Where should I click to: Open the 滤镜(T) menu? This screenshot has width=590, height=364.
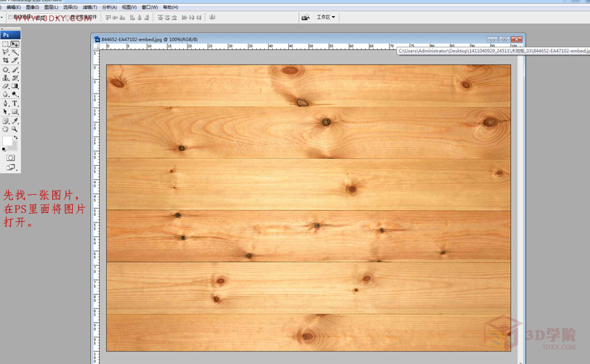[x=90, y=7]
